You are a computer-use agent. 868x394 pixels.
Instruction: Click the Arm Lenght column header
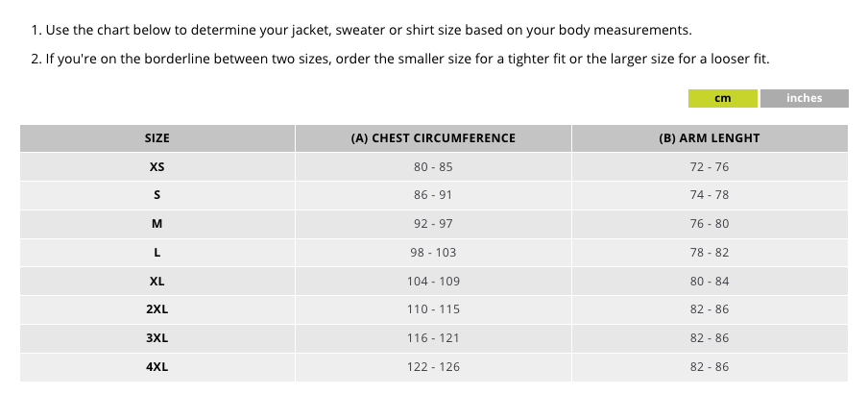click(709, 138)
